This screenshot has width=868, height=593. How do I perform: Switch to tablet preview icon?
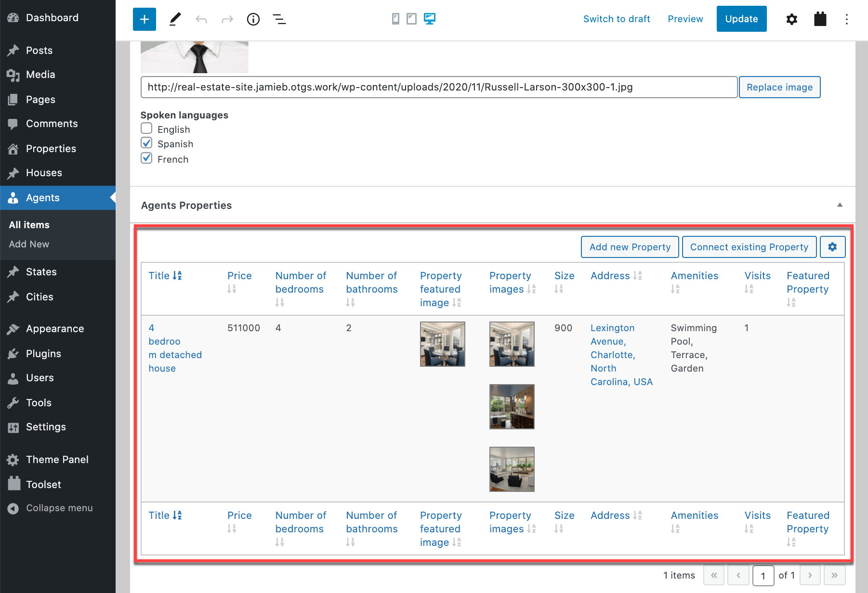[411, 19]
